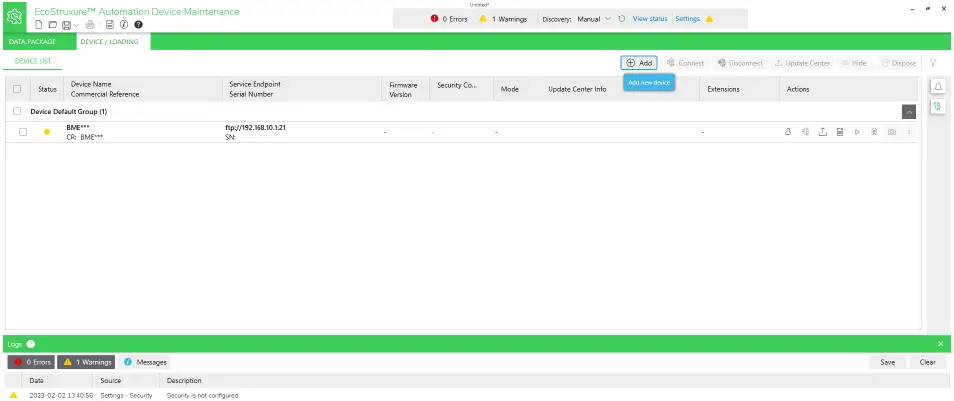Open the Settings link in header
This screenshot has height=401, width=954.
(688, 19)
